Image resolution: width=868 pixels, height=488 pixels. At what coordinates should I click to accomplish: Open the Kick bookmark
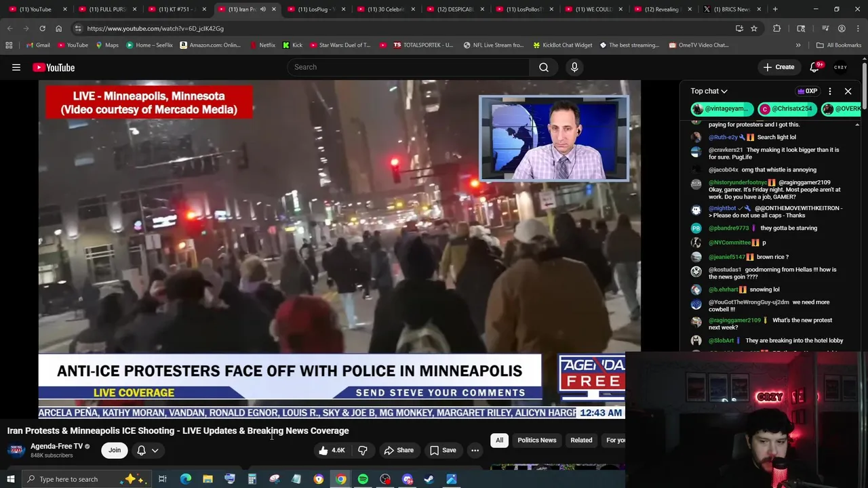pos(292,45)
